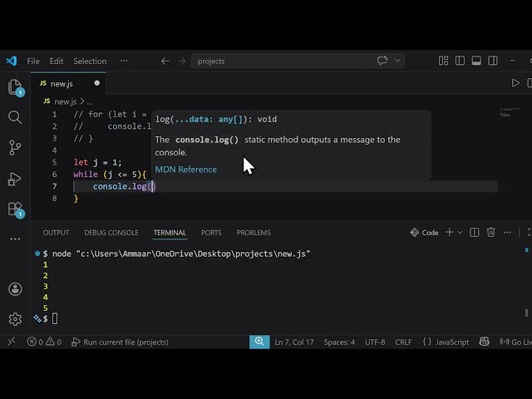The image size is (532, 399).
Task: Change end of line sequence CRLF
Action: tap(403, 342)
